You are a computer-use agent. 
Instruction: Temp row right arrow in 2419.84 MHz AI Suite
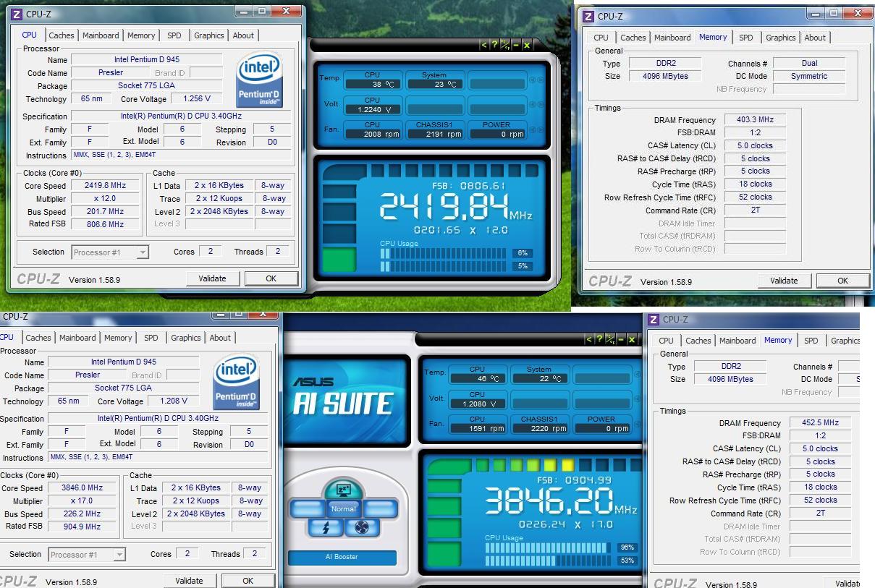[x=540, y=81]
